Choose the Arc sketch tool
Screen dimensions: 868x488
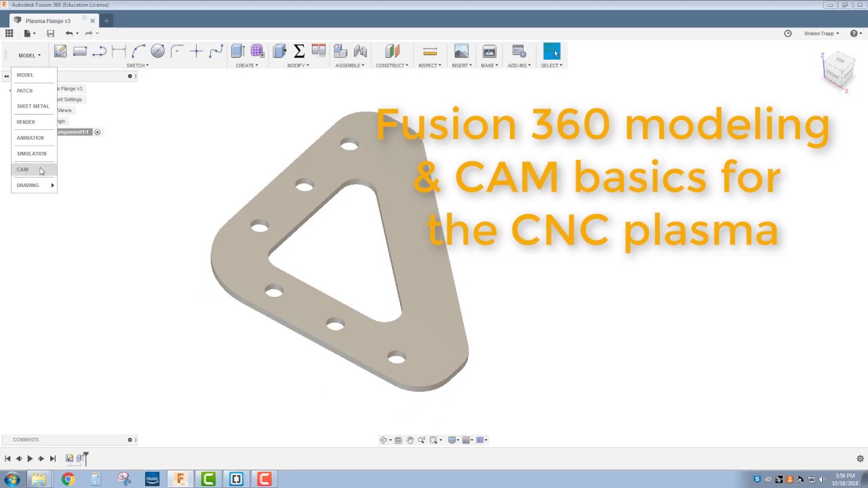[x=138, y=51]
